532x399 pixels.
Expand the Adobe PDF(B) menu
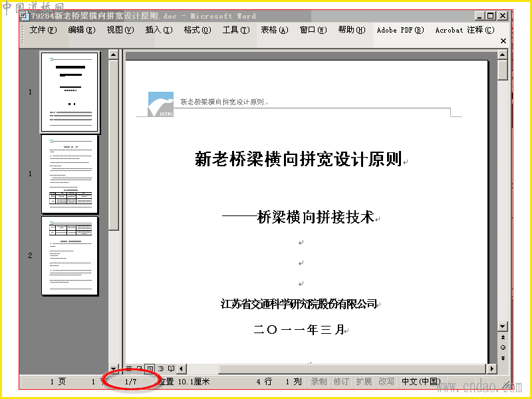pos(400,30)
